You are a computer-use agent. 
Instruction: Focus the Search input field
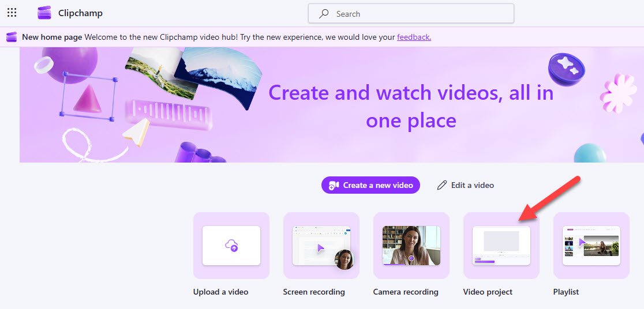pos(411,13)
